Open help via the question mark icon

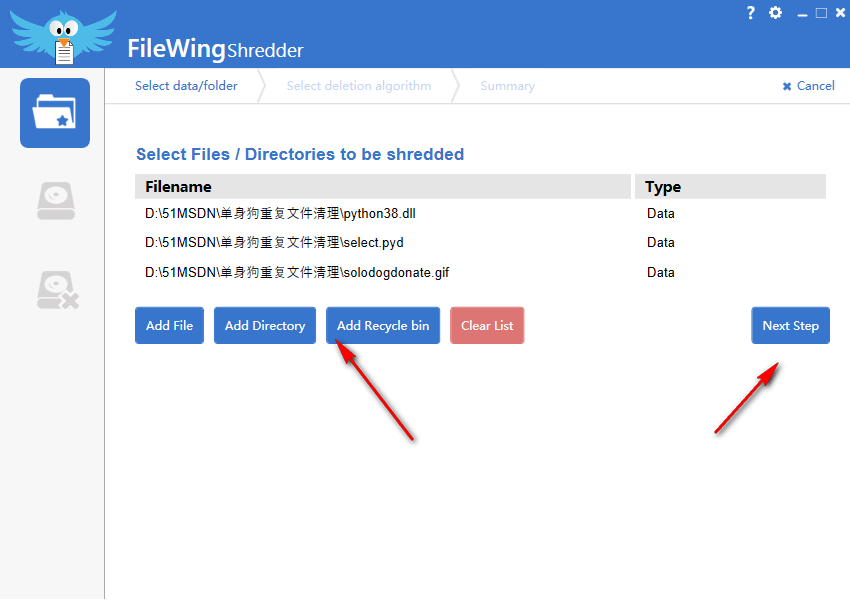(x=751, y=13)
